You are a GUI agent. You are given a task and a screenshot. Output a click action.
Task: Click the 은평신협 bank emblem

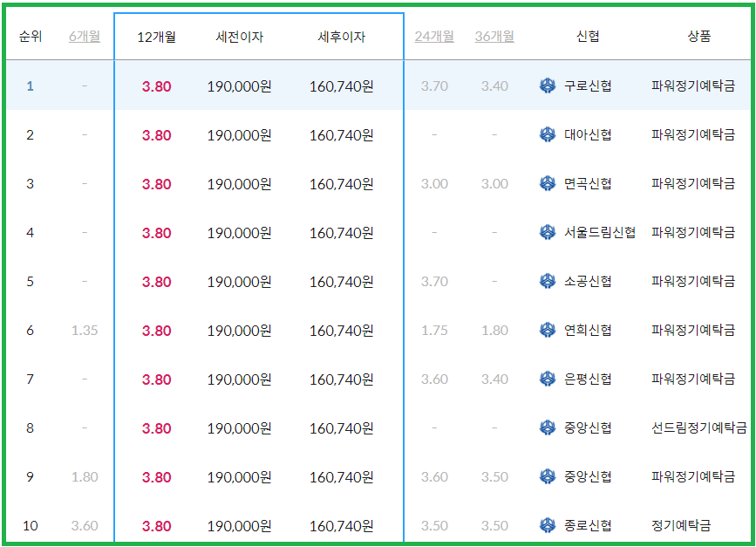pos(547,379)
